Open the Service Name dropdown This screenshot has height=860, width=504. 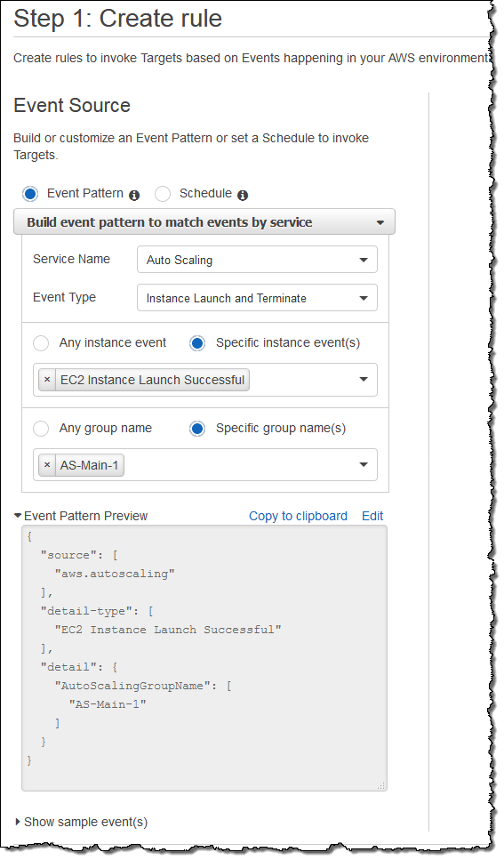click(x=257, y=260)
